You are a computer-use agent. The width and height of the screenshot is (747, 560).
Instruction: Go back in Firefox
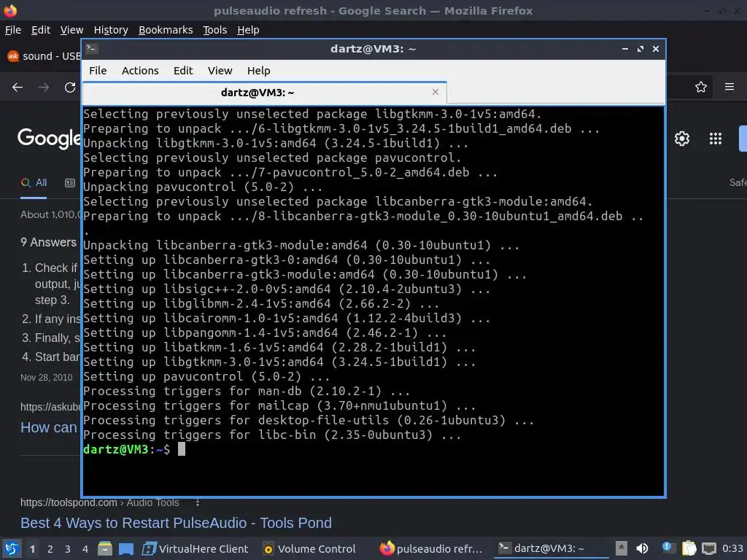(x=18, y=87)
